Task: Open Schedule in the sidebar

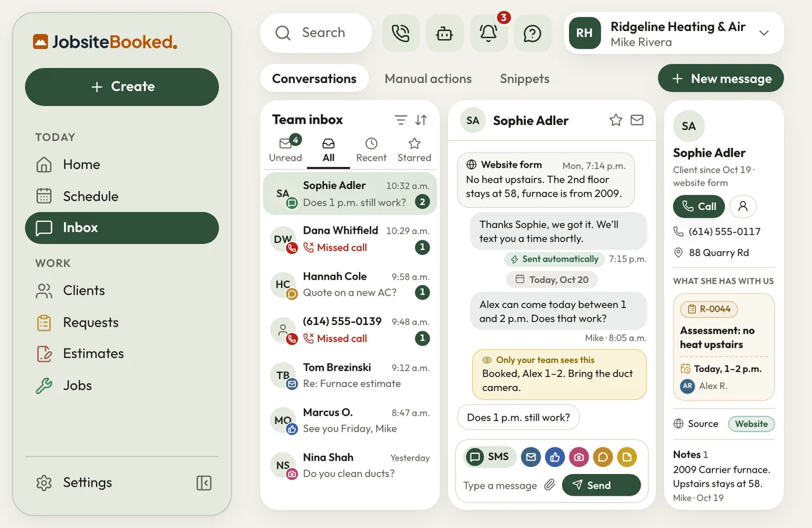Action: (122, 196)
